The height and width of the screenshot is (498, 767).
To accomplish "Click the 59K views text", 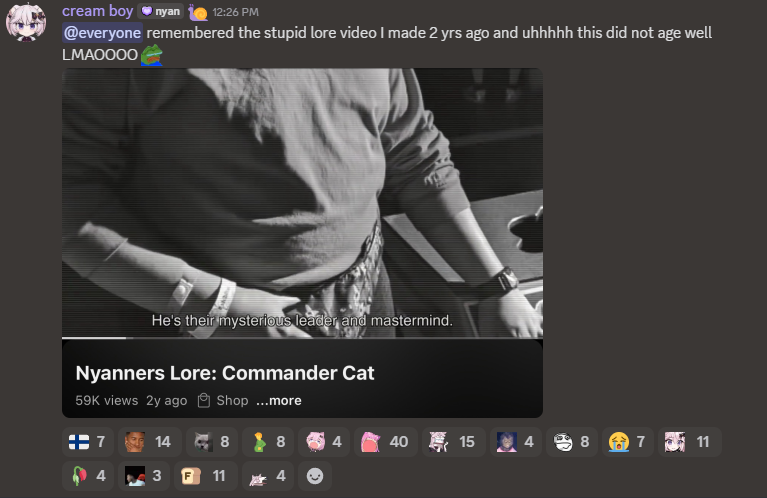I will [107, 400].
